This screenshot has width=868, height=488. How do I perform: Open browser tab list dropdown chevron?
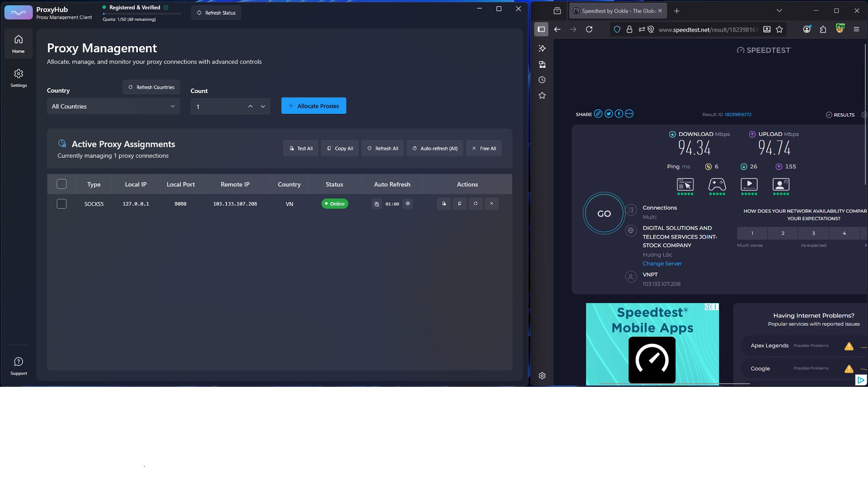pos(779,11)
